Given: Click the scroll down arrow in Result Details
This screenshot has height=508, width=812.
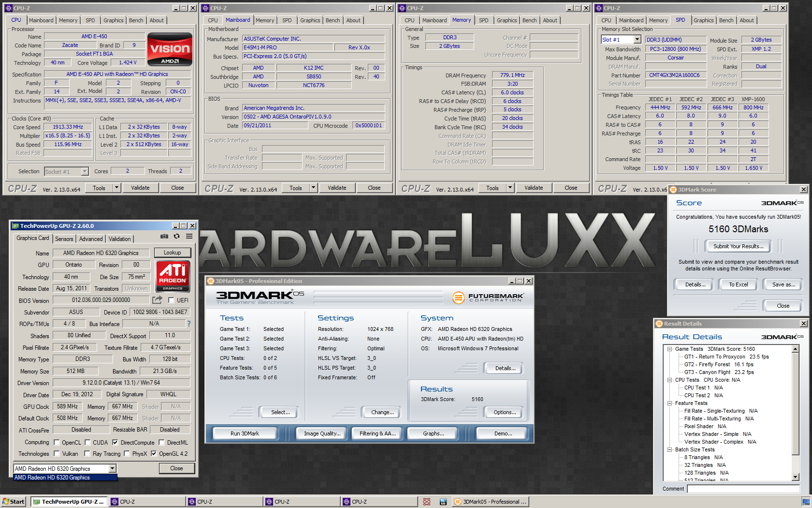Looking at the screenshot, I should pyautogui.click(x=796, y=477).
